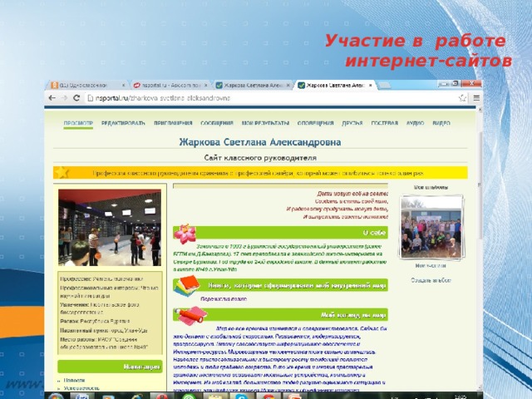The image size is (532, 399).
Task: Switch to the inactive Жаркова Светлана tab
Action: click(254, 86)
